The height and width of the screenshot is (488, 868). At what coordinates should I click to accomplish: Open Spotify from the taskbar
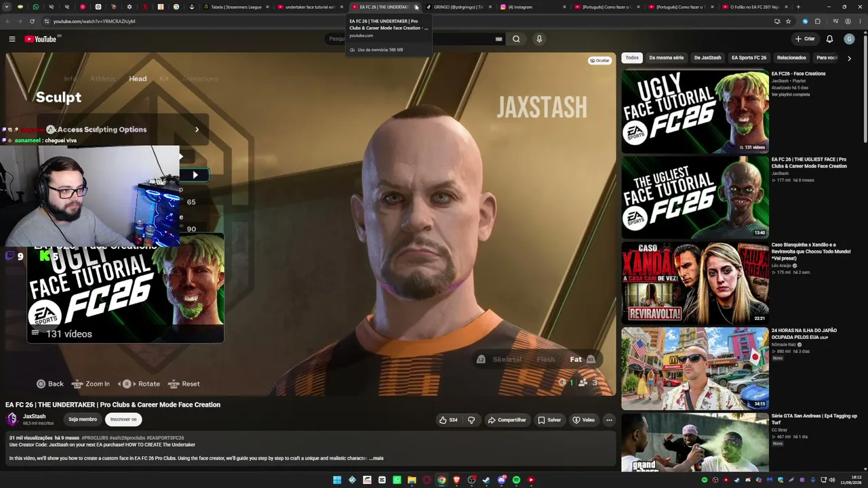pos(516,480)
